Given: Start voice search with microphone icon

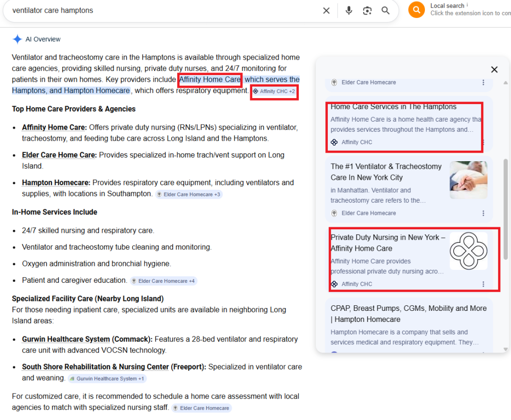Looking at the screenshot, I should click(349, 11).
